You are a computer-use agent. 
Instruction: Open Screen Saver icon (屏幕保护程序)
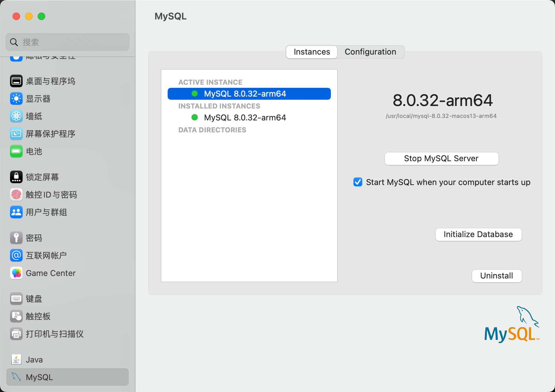pos(16,134)
